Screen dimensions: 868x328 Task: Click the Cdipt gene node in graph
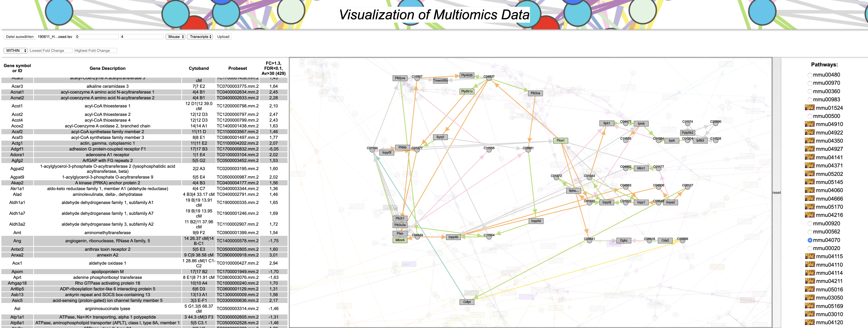tap(467, 302)
